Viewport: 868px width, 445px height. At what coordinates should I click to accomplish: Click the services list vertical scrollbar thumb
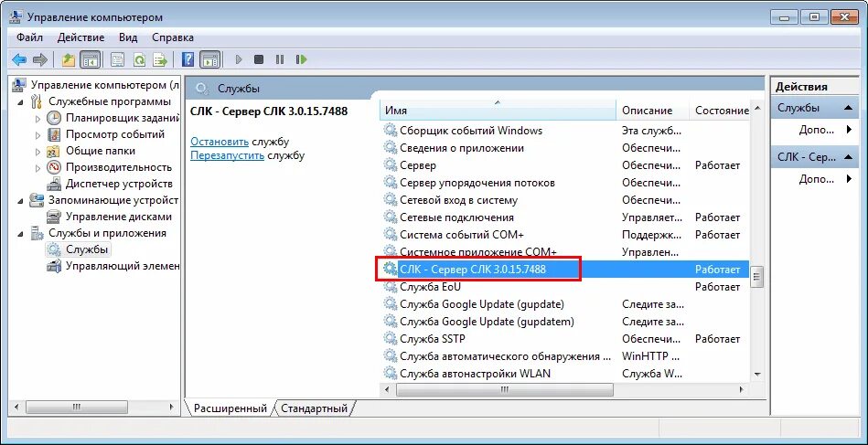(756, 277)
